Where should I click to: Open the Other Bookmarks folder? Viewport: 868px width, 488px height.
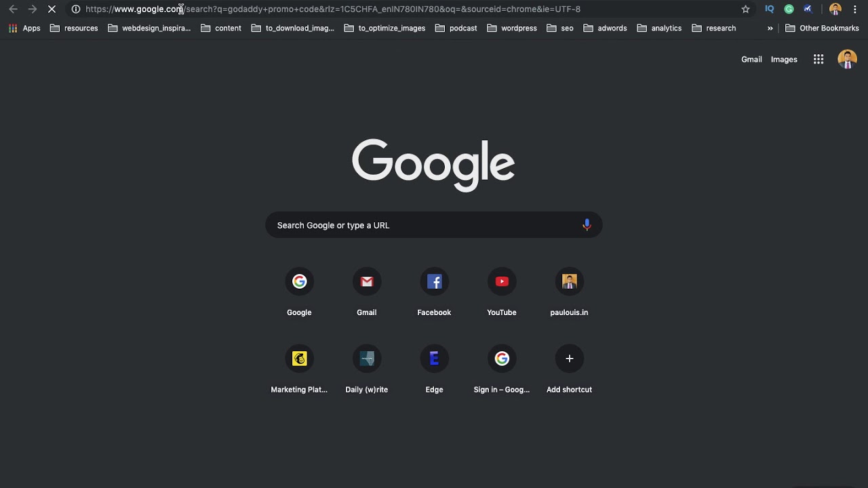822,28
